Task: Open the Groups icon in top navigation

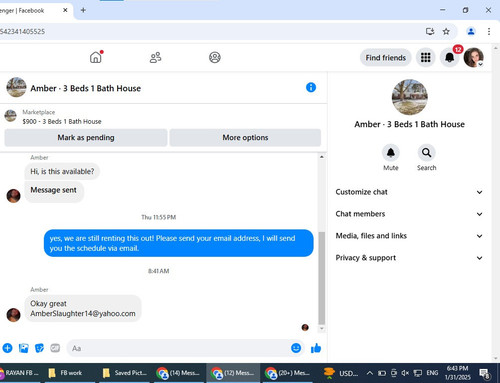Action: (215, 57)
